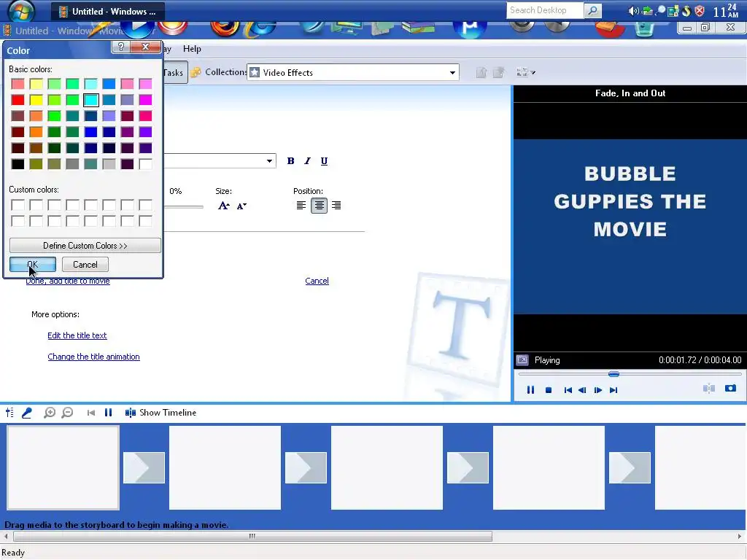
Task: Select the first empty custom color box
Action: [x=18, y=205]
